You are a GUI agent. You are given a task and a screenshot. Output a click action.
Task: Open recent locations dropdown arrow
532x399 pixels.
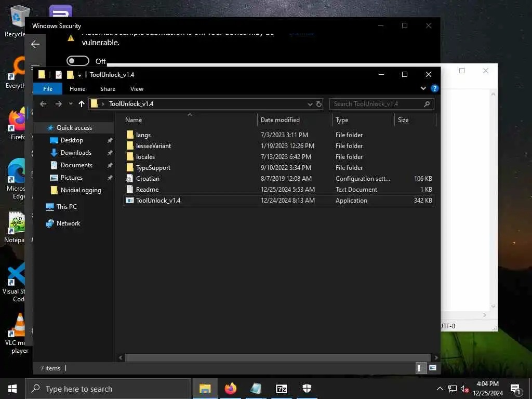point(71,104)
